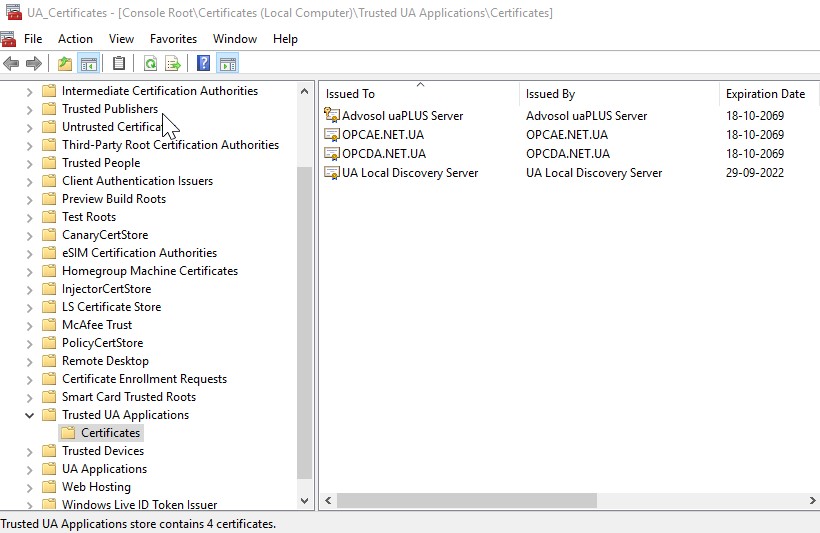The width and height of the screenshot is (820, 533).
Task: Click the CanaryCertStore folder icon
Action: click(49, 235)
